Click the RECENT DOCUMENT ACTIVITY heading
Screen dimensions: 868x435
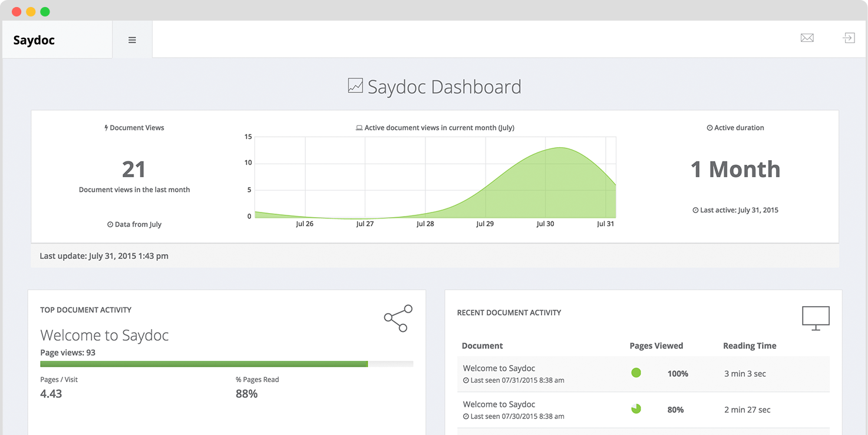(x=509, y=313)
